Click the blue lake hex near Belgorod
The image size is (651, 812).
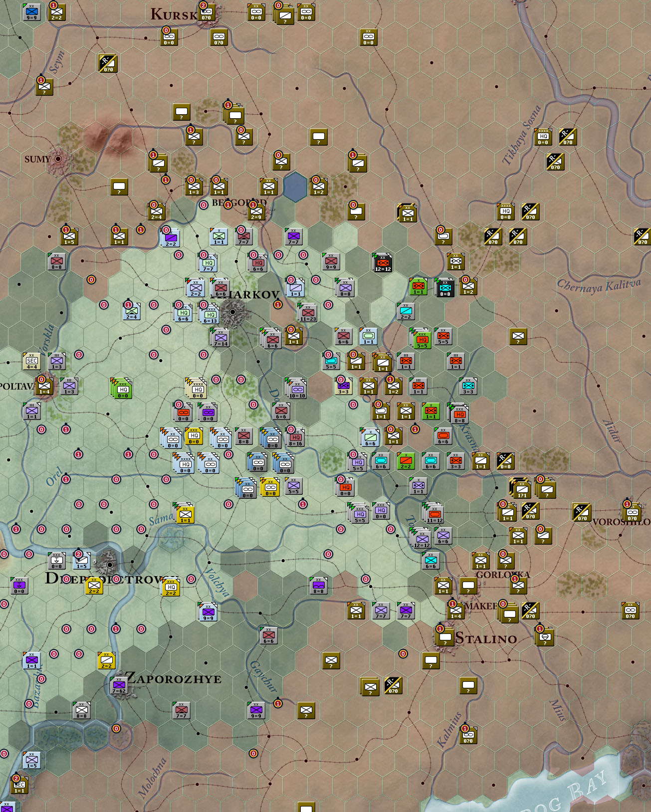coord(295,187)
